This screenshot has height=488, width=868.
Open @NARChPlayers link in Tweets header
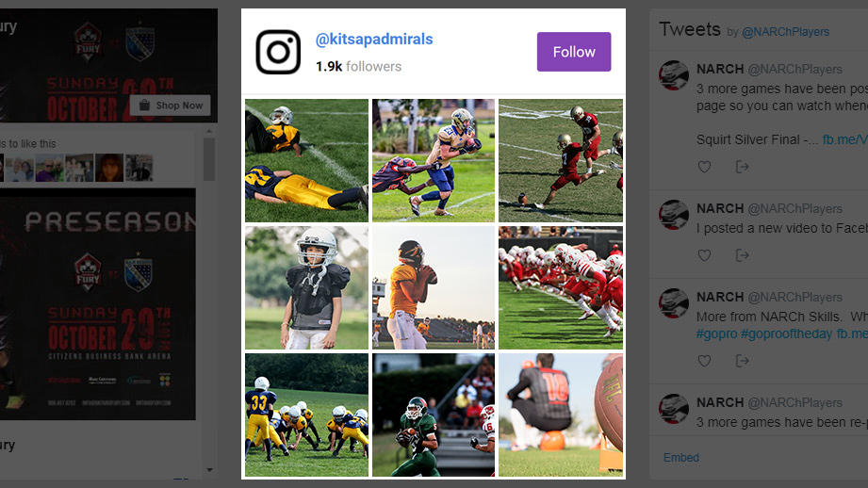coord(785,32)
